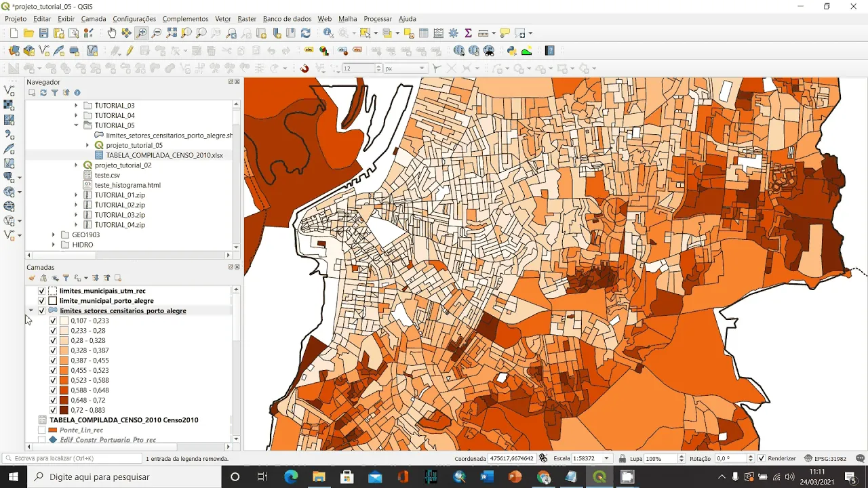
Task: Click the Save Project floppy icon
Action: tap(43, 33)
